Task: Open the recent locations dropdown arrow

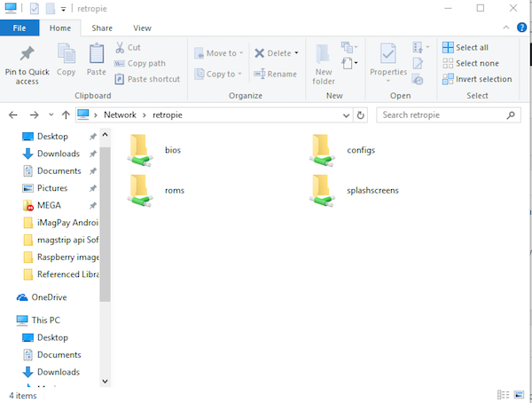Action: click(x=51, y=115)
